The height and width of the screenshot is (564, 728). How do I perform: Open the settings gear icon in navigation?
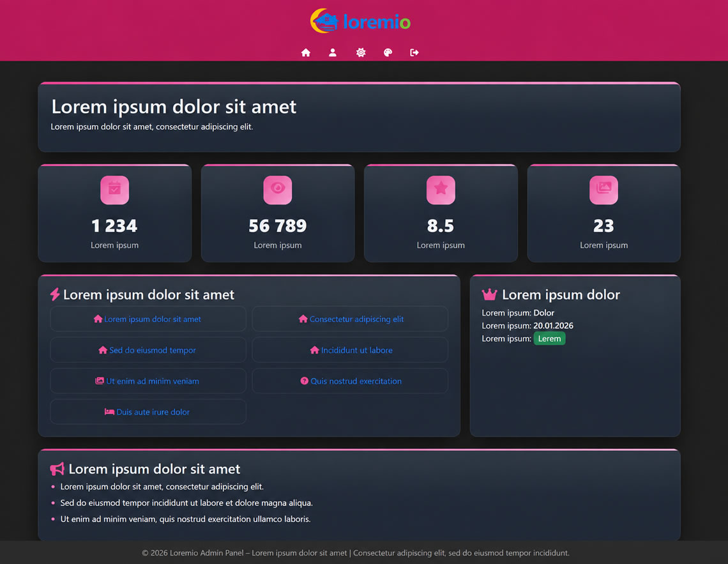(x=361, y=52)
